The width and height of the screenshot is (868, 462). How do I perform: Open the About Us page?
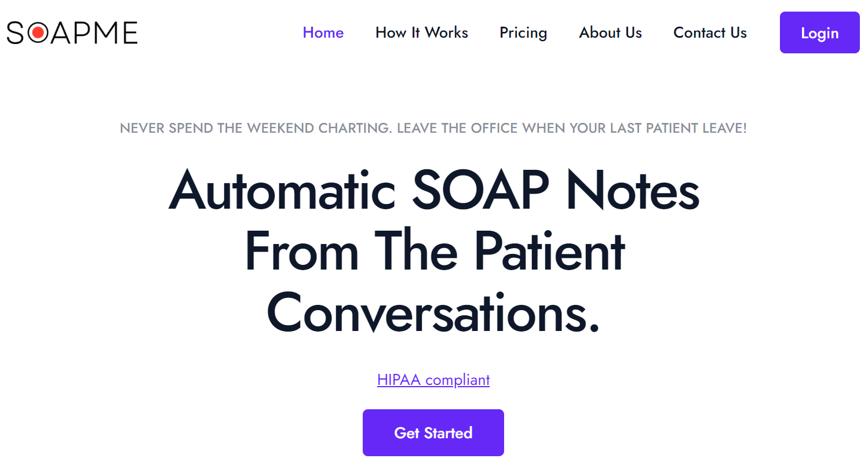(610, 33)
